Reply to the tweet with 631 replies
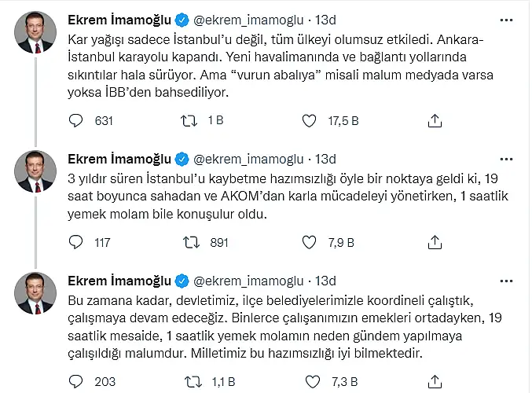The height and width of the screenshot is (393, 532). [75, 121]
